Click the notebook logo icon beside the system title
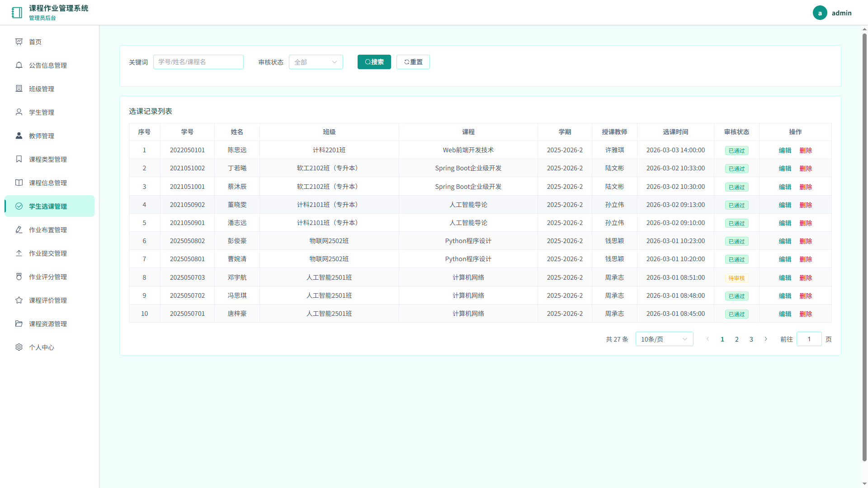Viewport: 868px width, 488px height. (x=17, y=13)
